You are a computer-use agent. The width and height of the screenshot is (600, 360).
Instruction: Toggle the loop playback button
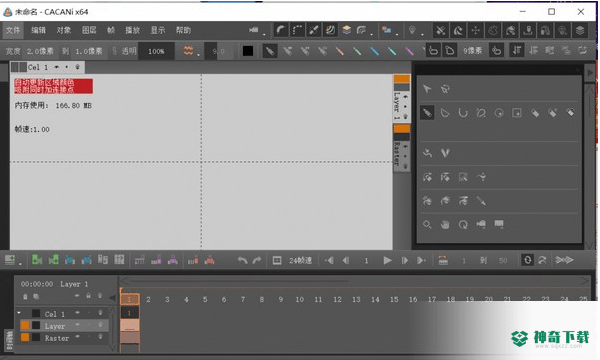coord(527,260)
